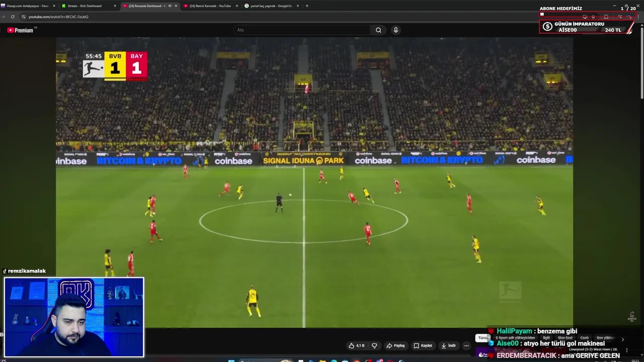The height and width of the screenshot is (362, 644).
Task: Like the video with 4,1 B likes
Action: tap(357, 346)
